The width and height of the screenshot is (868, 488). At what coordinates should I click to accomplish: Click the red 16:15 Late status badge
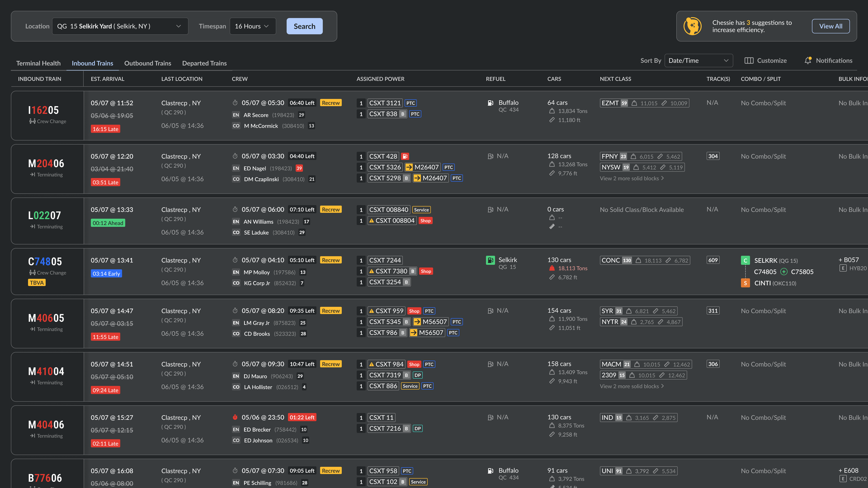click(x=105, y=129)
